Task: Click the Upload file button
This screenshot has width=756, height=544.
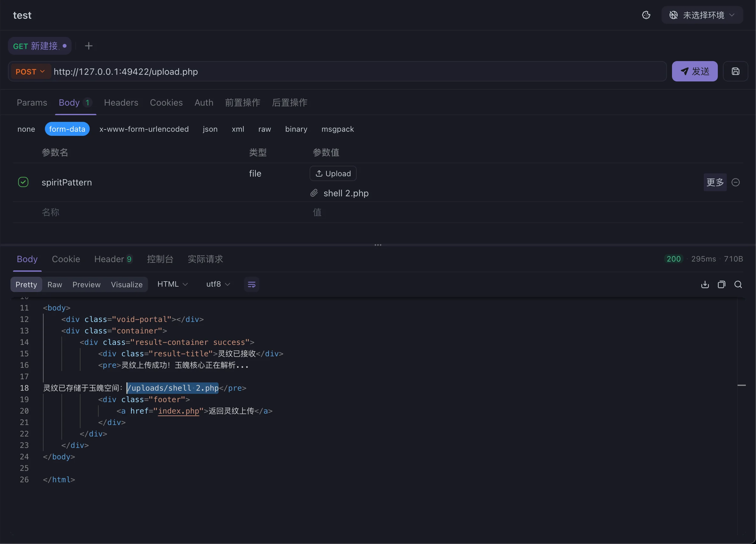Action: click(x=333, y=173)
